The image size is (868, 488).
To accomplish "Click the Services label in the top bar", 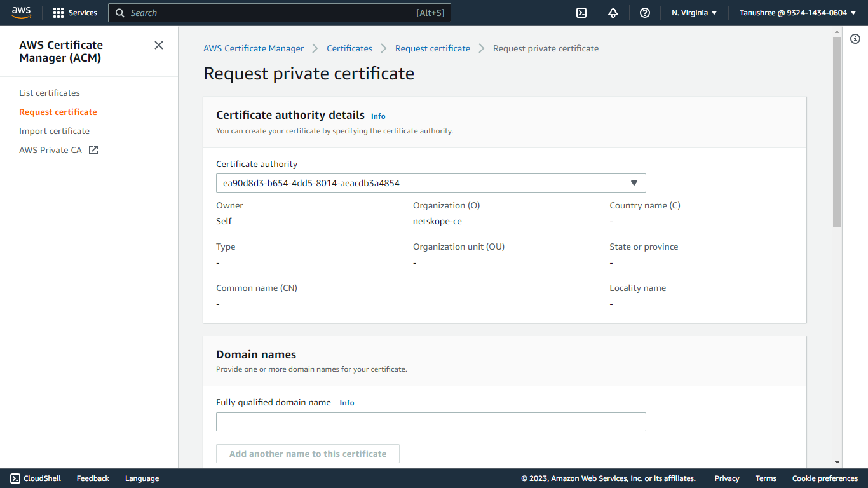I will coord(83,13).
